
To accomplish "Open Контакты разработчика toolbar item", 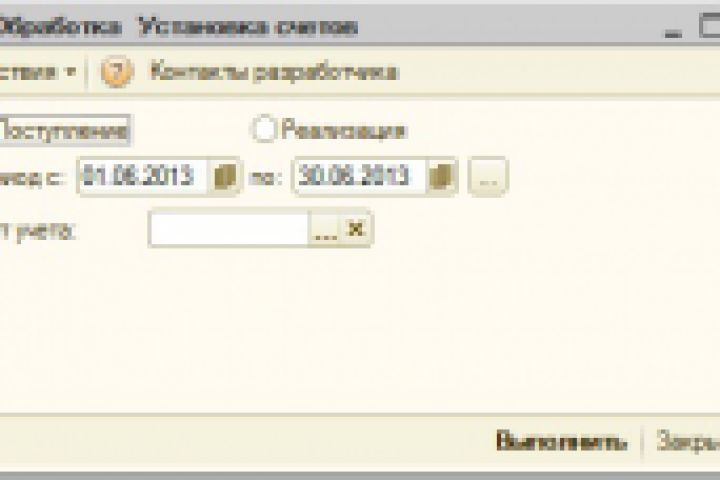I will [x=274, y=73].
